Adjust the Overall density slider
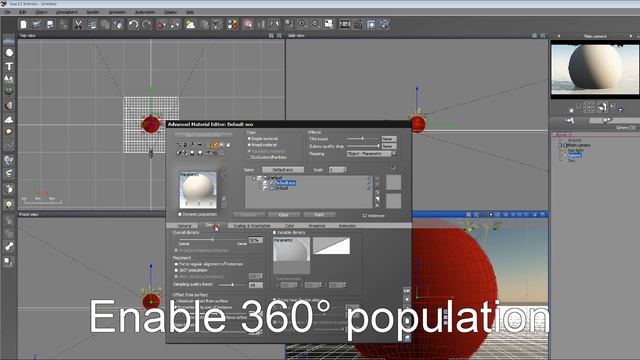The image size is (640, 360). pyautogui.click(x=212, y=240)
